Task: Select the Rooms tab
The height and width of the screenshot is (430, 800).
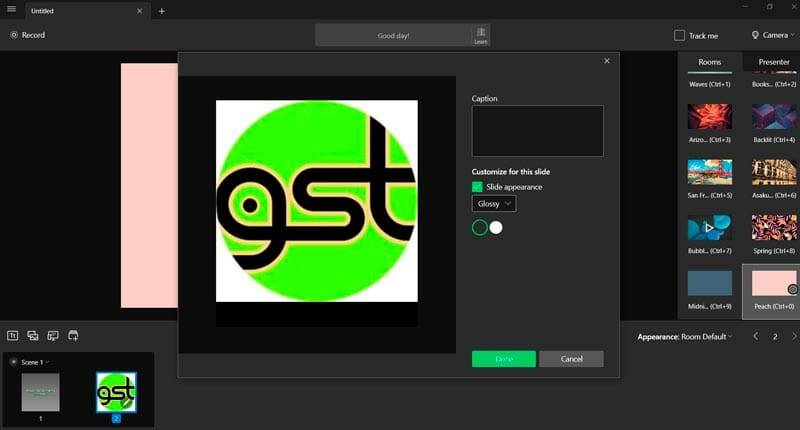Action: (x=709, y=62)
